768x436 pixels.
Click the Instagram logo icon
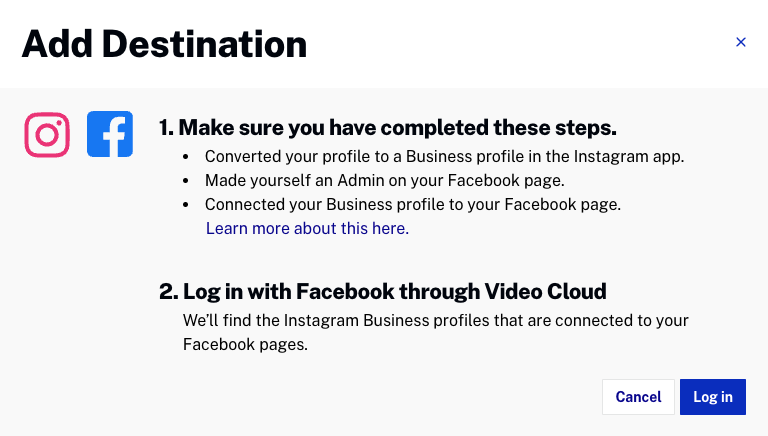coord(47,134)
